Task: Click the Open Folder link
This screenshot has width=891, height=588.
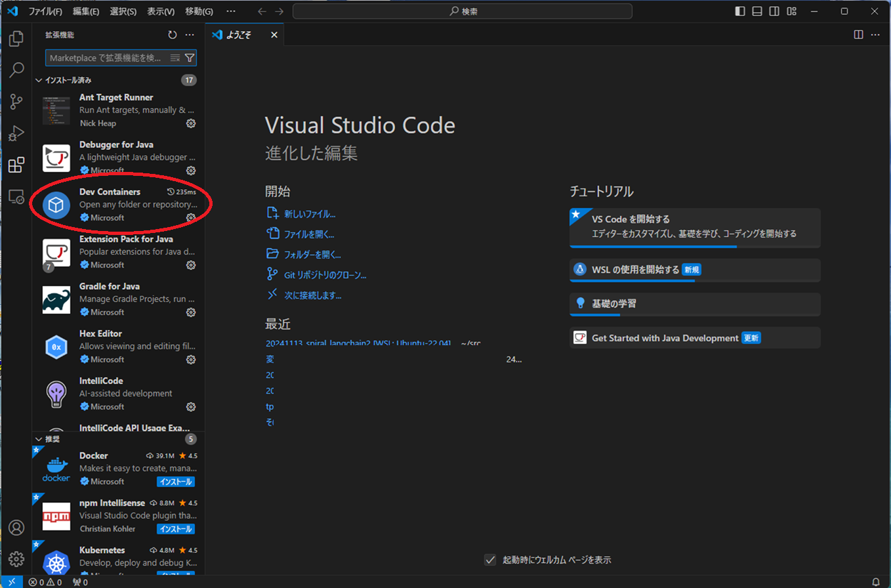Action: 304,255
